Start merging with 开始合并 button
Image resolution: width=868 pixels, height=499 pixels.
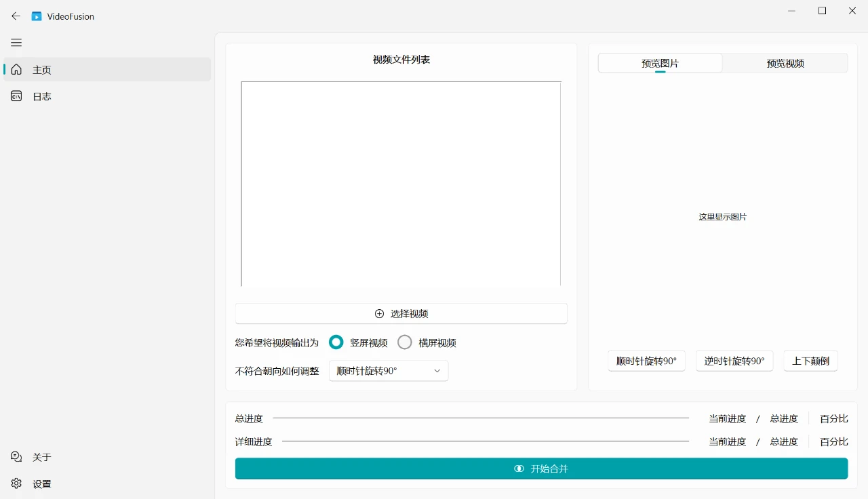point(541,468)
